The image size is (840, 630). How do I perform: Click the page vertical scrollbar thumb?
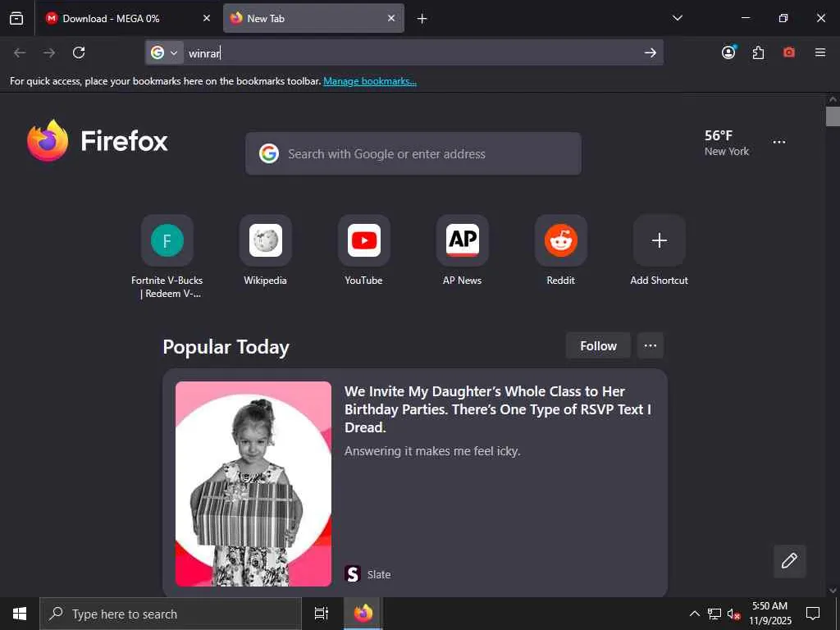833,116
